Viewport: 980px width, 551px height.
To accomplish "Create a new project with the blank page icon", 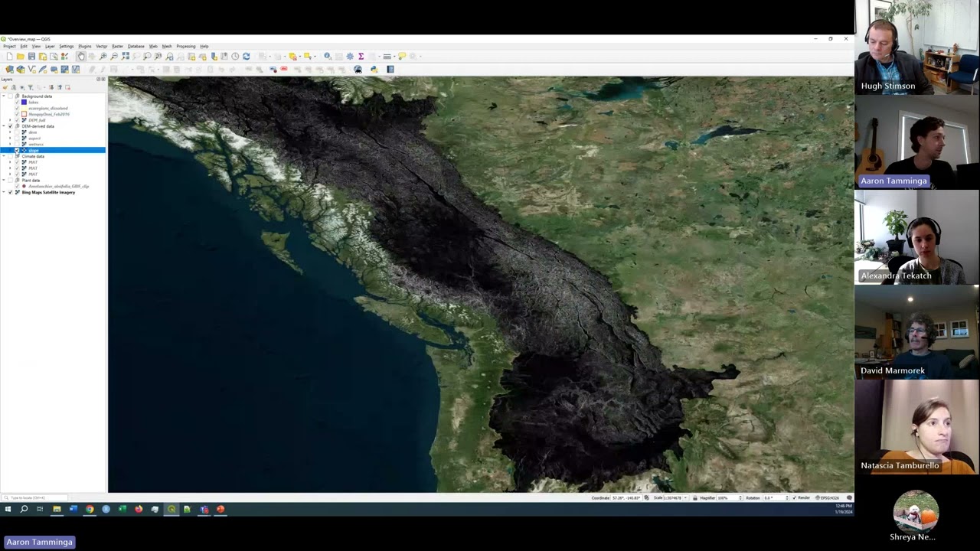I will (9, 56).
